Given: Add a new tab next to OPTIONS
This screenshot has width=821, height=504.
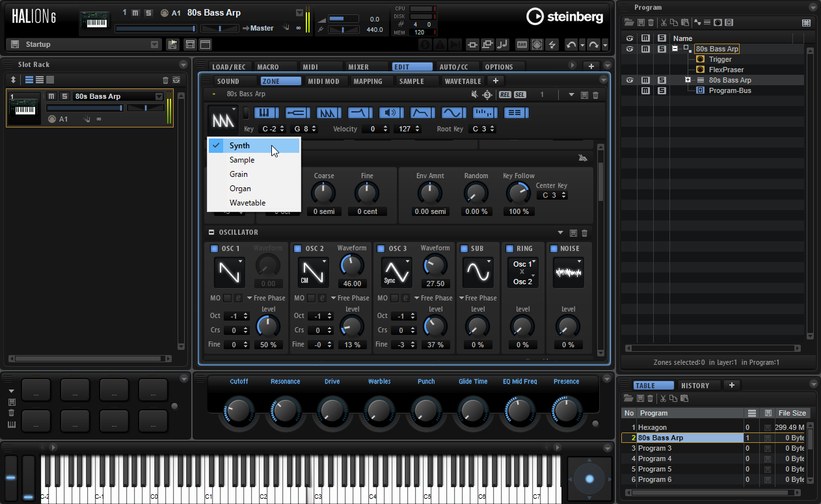Looking at the screenshot, I should [x=591, y=66].
